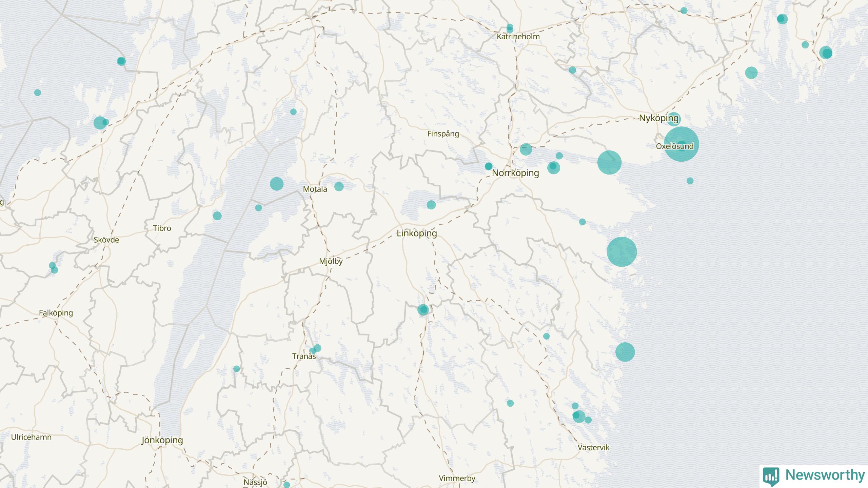
Task: Select the largest bubble over Oxelösund
Action: click(681, 144)
